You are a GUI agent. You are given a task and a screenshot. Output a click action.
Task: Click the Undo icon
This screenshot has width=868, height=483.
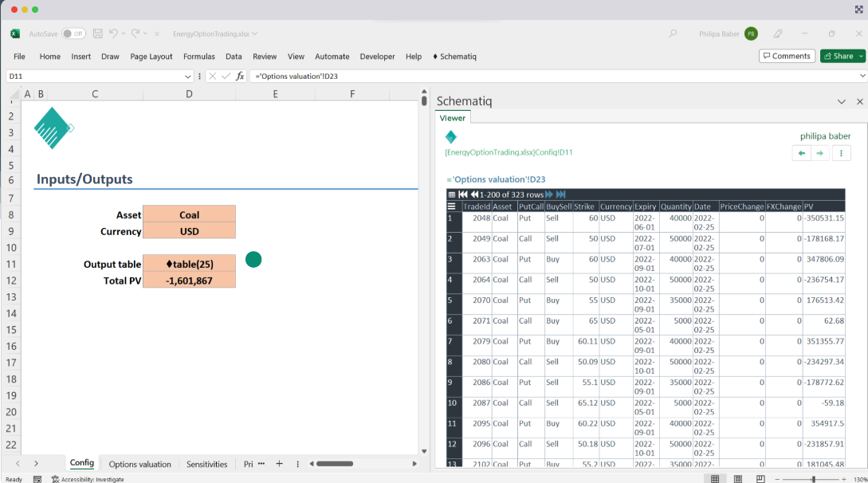(x=115, y=33)
